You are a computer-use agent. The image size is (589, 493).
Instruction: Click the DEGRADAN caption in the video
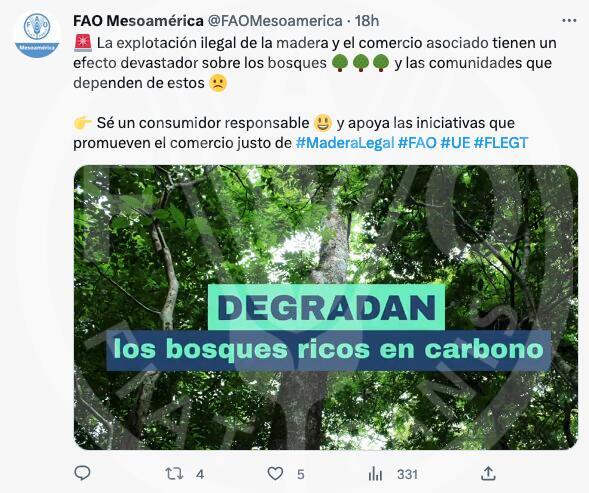point(326,307)
